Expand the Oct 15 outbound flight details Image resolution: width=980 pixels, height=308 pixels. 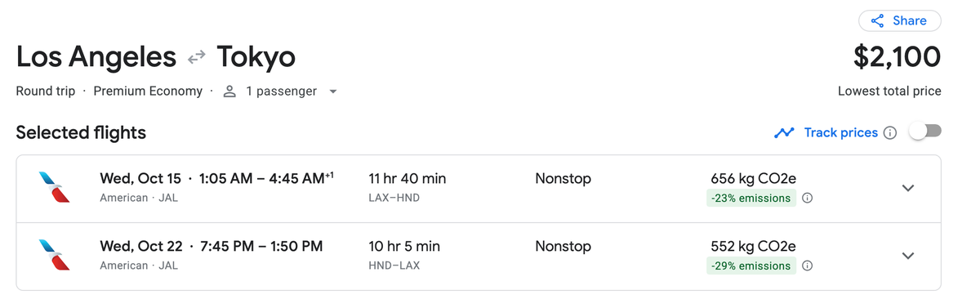(x=907, y=188)
